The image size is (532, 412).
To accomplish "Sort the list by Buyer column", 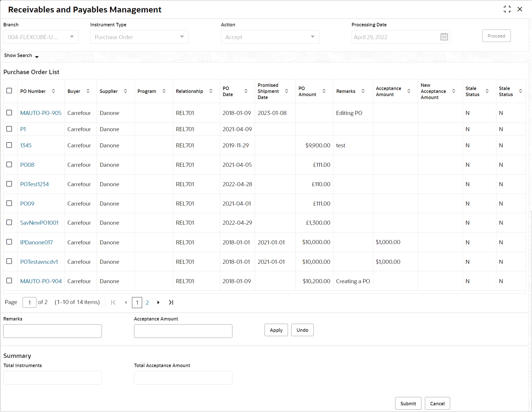I will click(x=88, y=91).
